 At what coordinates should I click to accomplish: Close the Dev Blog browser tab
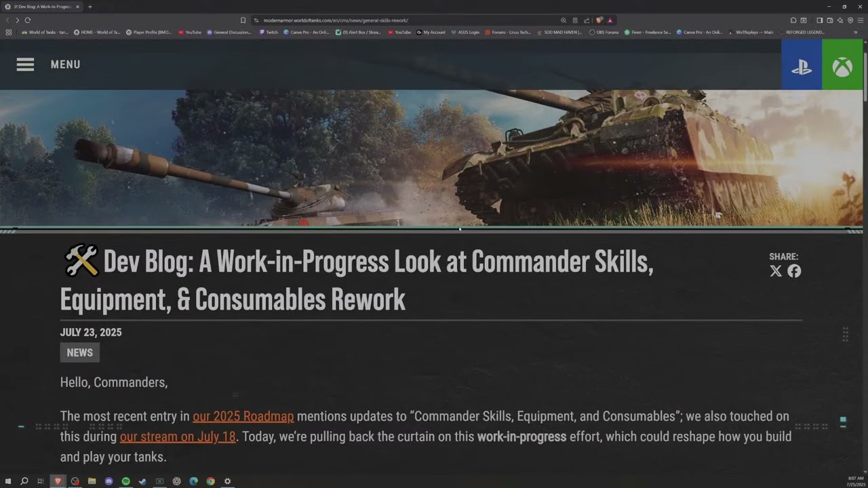(77, 7)
